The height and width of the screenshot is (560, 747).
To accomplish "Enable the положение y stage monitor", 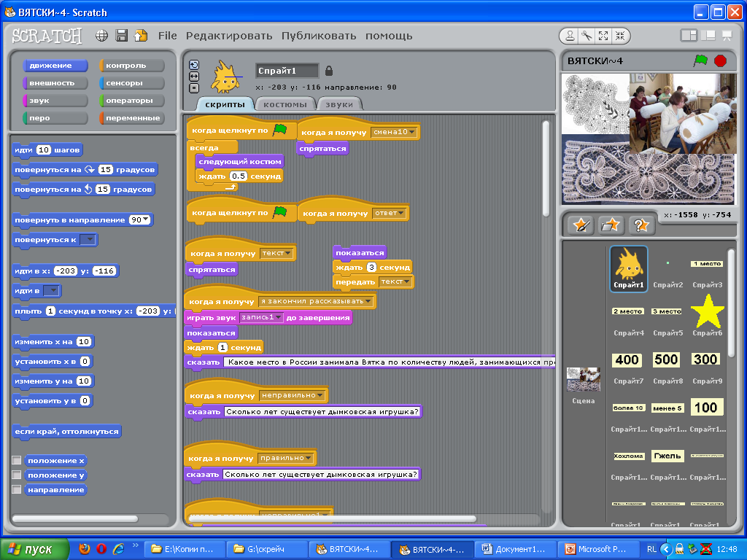I will pyautogui.click(x=17, y=475).
